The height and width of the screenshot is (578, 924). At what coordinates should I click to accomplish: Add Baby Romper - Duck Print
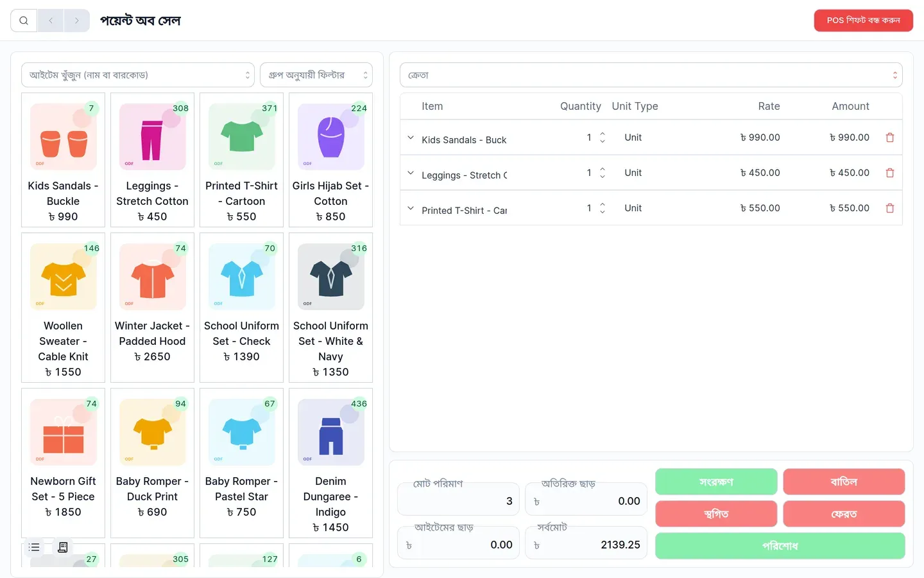click(152, 463)
